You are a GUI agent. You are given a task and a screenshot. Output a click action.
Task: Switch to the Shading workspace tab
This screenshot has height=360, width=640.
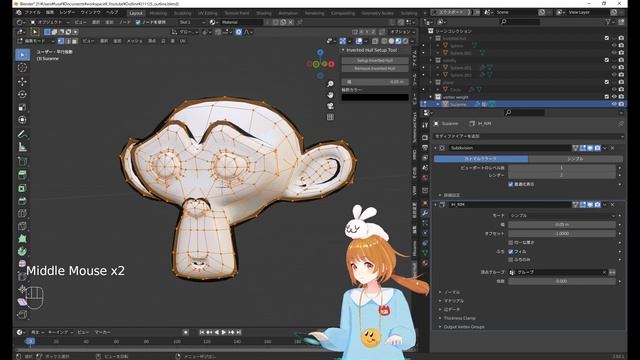pyautogui.click(x=264, y=13)
